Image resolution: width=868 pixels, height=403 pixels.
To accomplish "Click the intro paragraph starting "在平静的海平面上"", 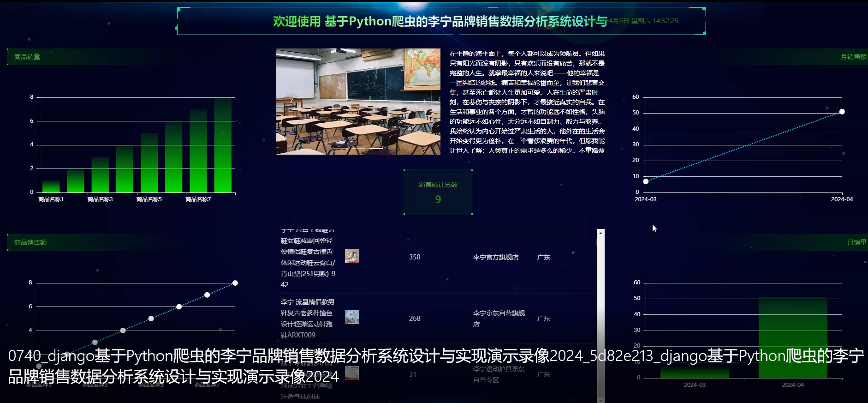I will point(527,102).
